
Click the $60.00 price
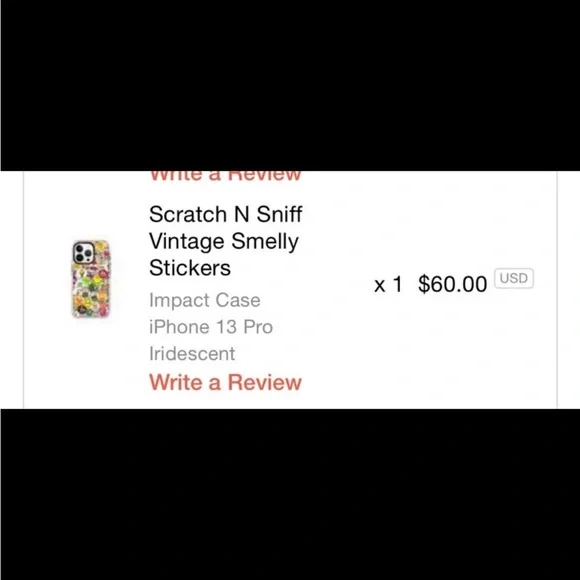[x=452, y=284]
